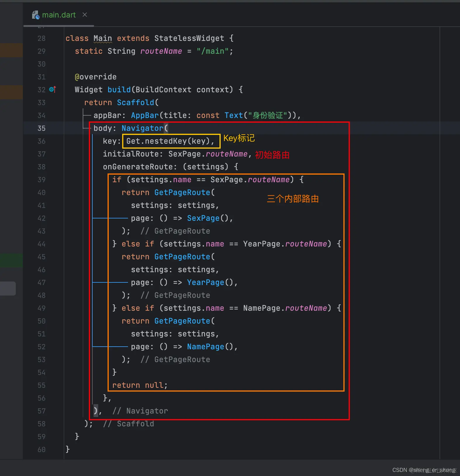Click the Dart file icon on main.dart tab

pos(36,15)
